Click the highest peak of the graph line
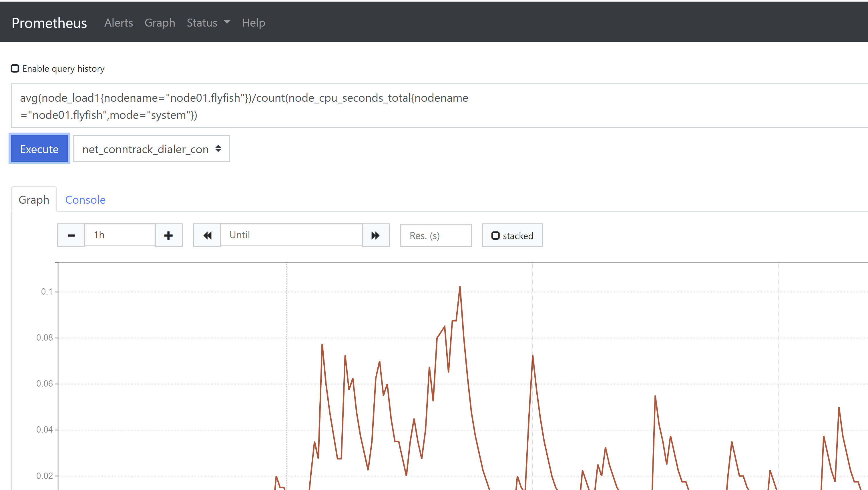Screen dimensions: 868x490 [x=460, y=287]
